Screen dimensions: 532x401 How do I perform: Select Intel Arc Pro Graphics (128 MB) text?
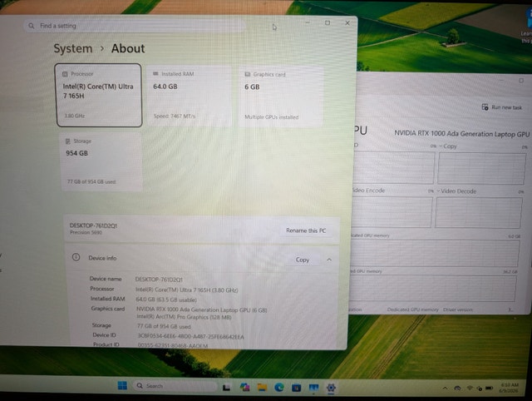pos(185,317)
